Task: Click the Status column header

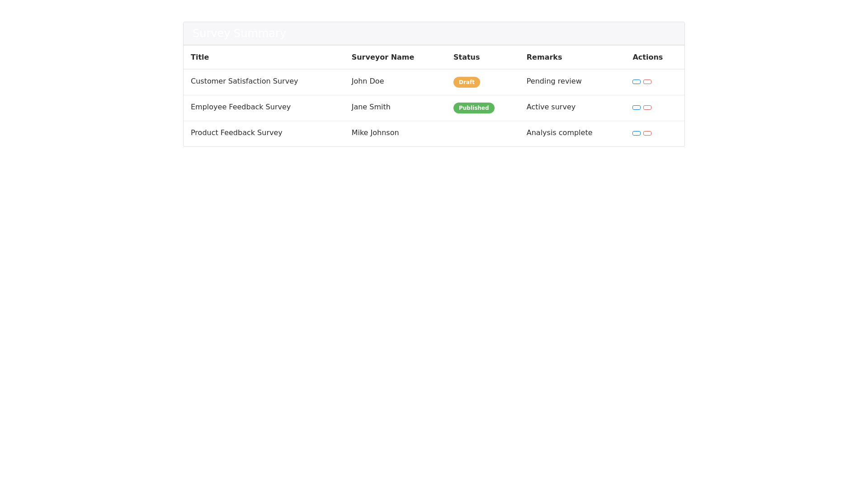Action: 467,57
